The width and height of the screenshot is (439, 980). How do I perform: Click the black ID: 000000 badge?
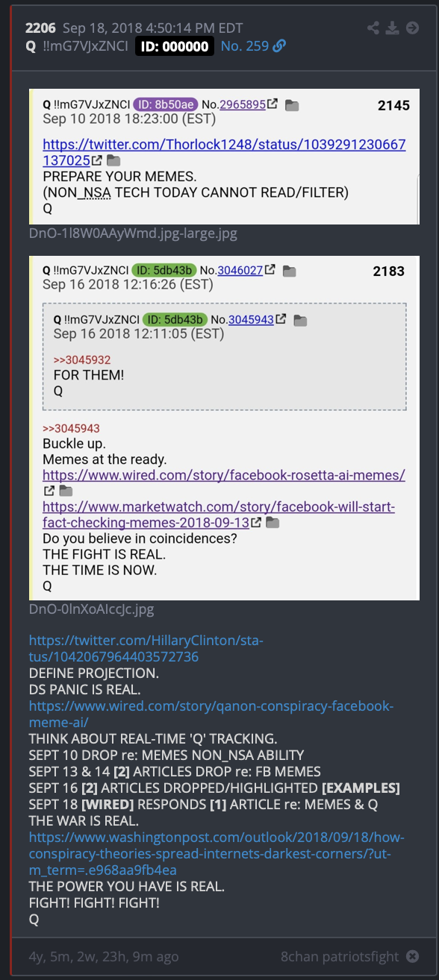(175, 46)
